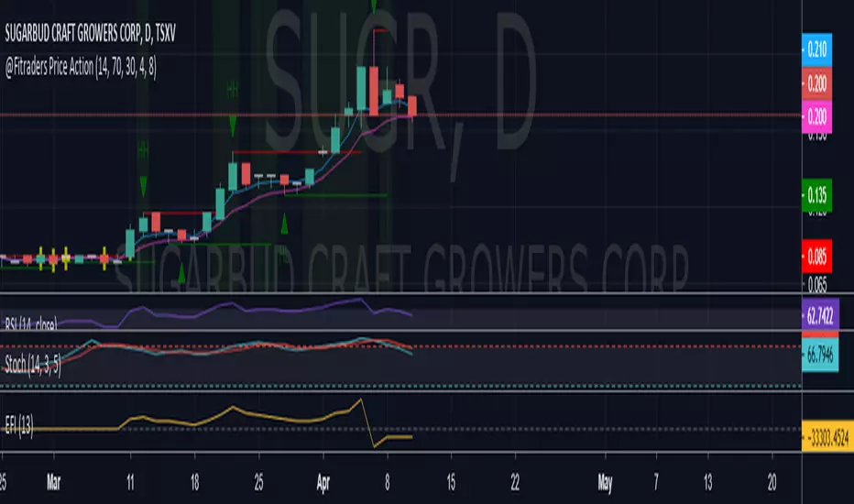Click the purple 62.7422 RSI value label
Viewport: 854px width, 504px height.
coord(820,315)
